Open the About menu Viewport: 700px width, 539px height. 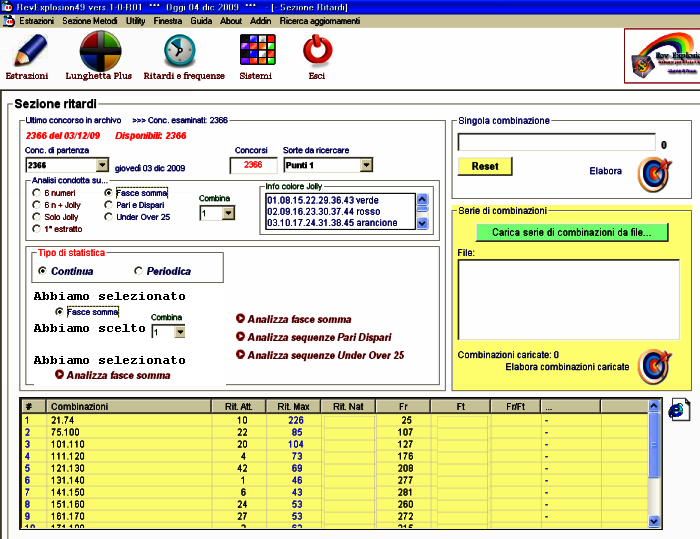pyautogui.click(x=231, y=21)
